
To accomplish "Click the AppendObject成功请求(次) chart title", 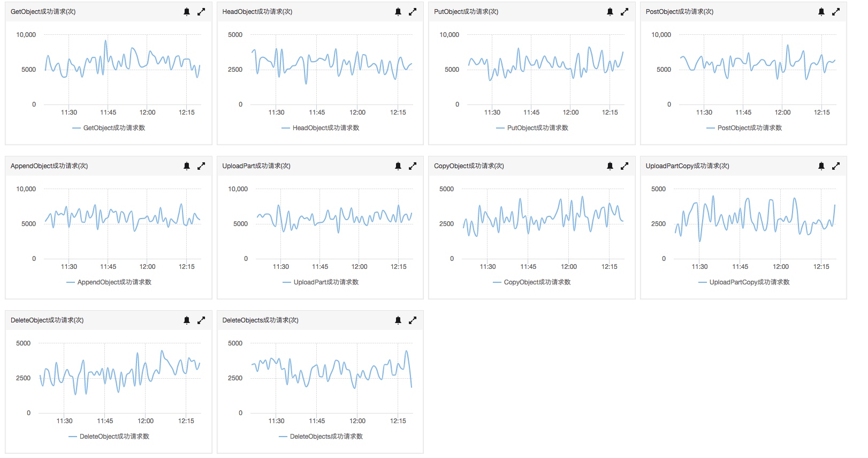I will [x=49, y=166].
